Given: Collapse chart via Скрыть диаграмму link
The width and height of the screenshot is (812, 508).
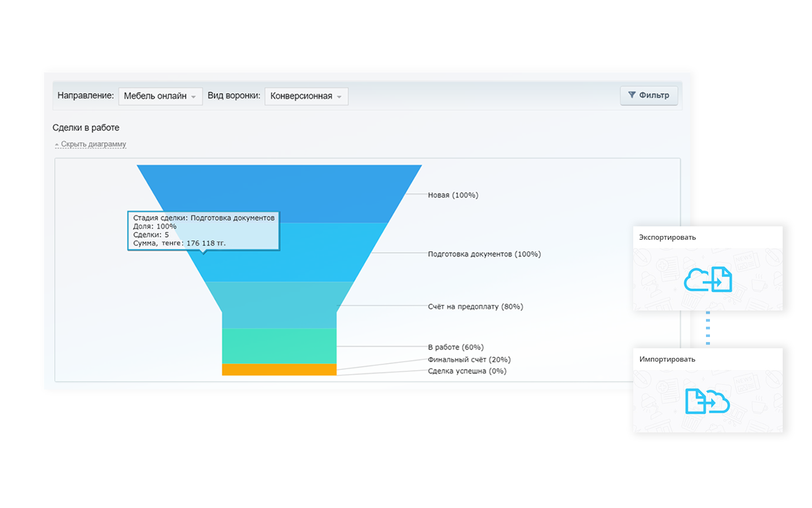Looking at the screenshot, I should pyautogui.click(x=93, y=144).
